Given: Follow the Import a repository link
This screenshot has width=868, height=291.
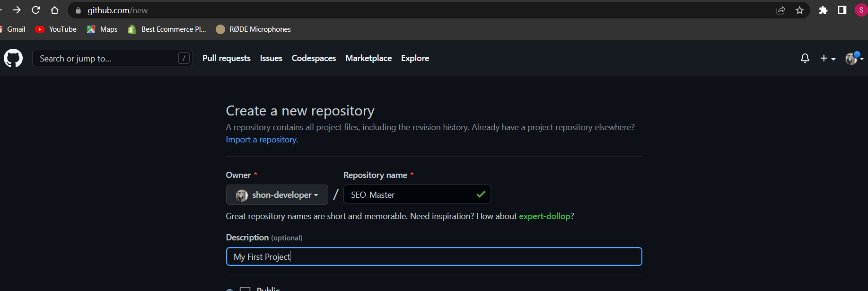Looking at the screenshot, I should 262,140.
